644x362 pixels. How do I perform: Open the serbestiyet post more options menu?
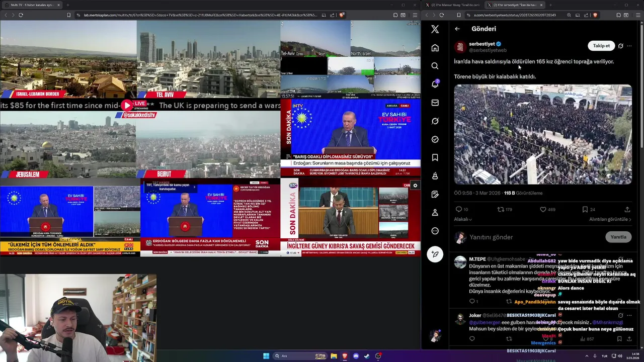click(x=629, y=46)
